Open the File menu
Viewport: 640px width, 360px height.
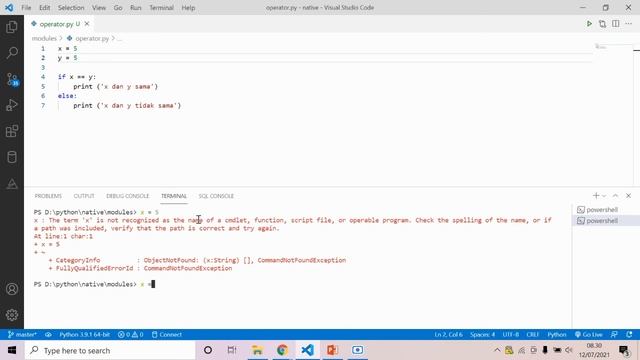(x=26, y=7)
